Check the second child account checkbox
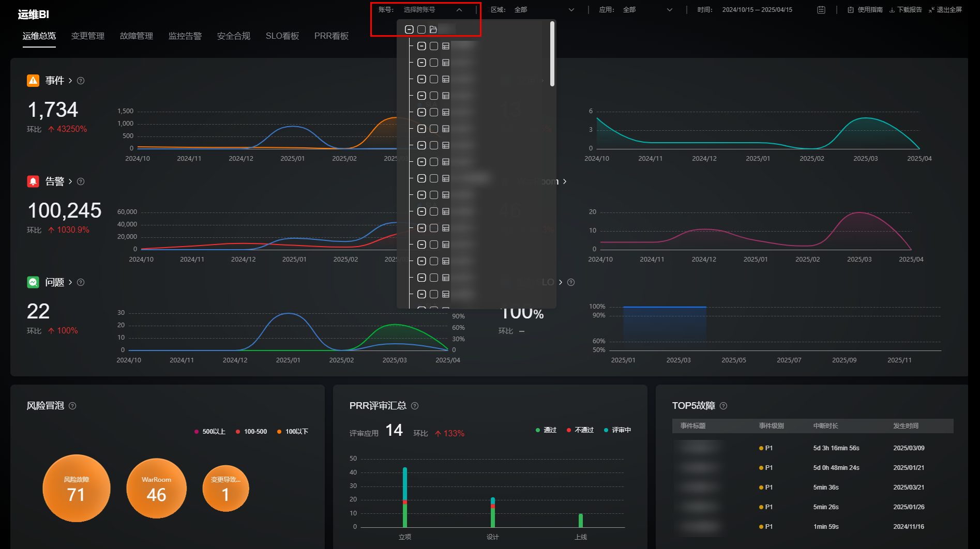The image size is (980, 549). pyautogui.click(x=434, y=63)
